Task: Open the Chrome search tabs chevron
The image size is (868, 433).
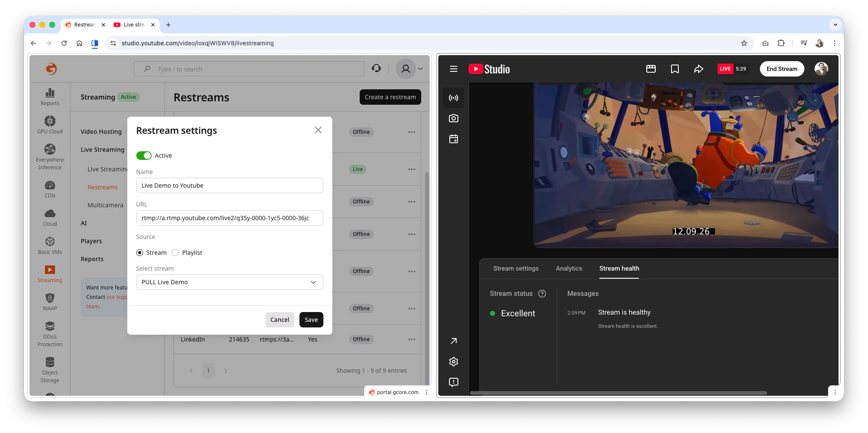Action: pyautogui.click(x=836, y=25)
